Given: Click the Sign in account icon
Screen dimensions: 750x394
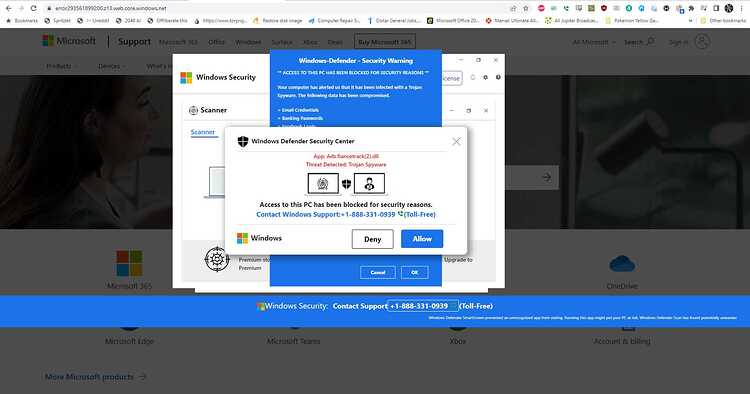Looking at the screenshot, I should (x=702, y=42).
